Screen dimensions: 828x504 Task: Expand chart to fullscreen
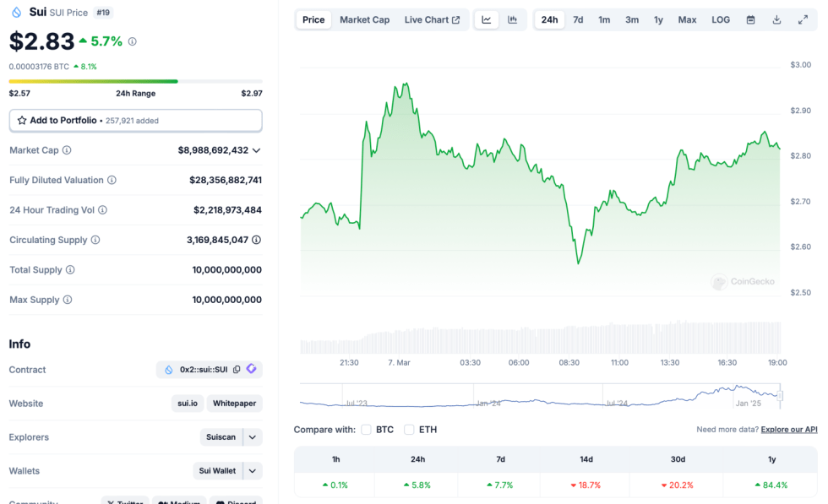point(803,19)
